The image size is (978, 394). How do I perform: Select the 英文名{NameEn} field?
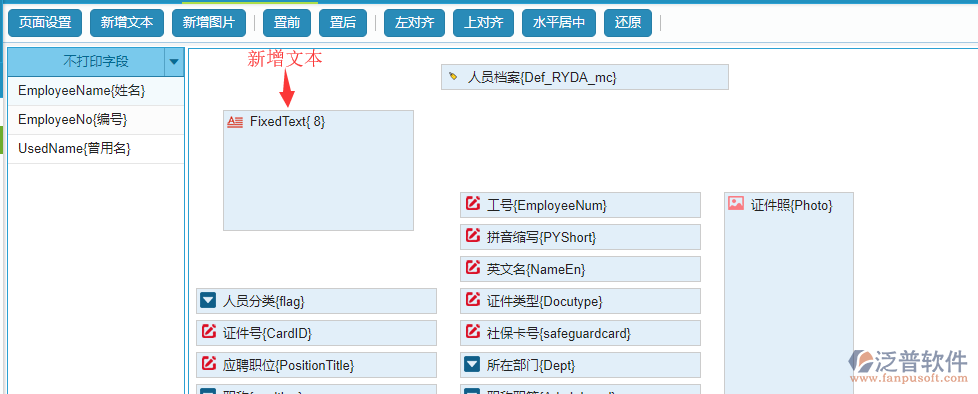pos(581,269)
